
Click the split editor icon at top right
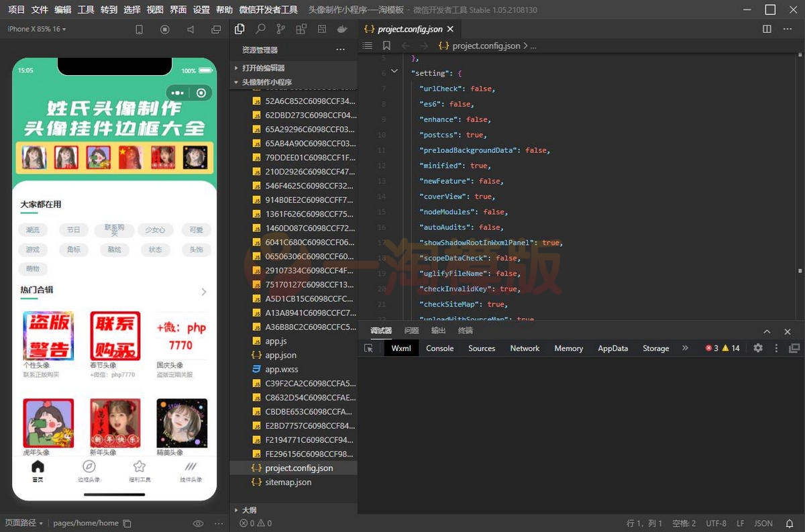(766, 29)
